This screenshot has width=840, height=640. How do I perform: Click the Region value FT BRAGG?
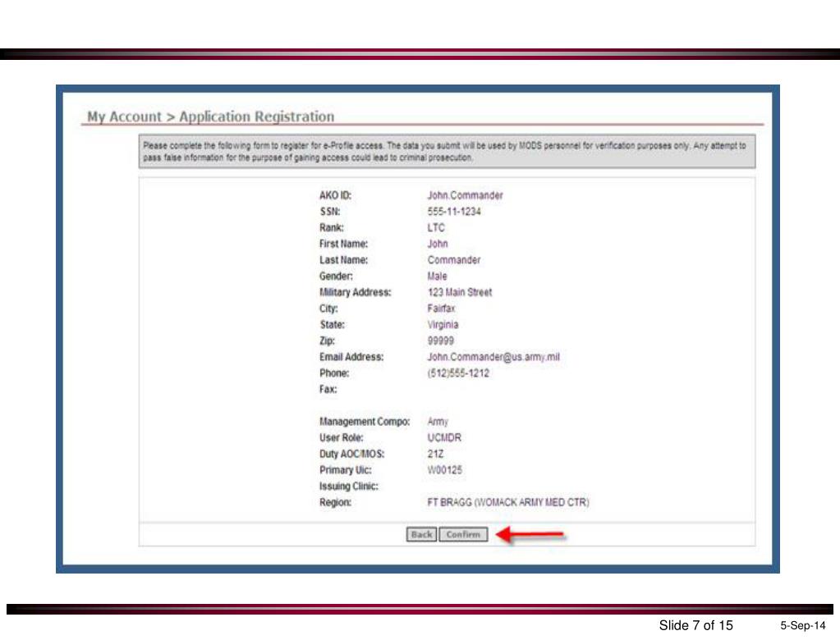tap(507, 502)
